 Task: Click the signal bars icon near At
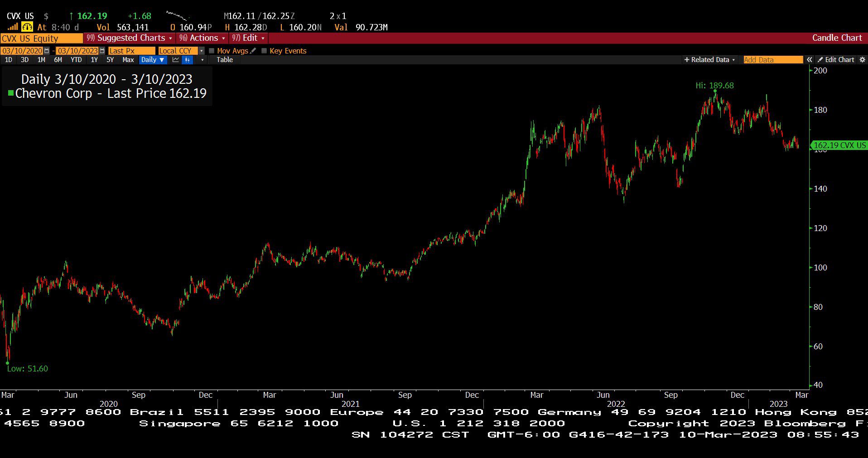point(13,27)
